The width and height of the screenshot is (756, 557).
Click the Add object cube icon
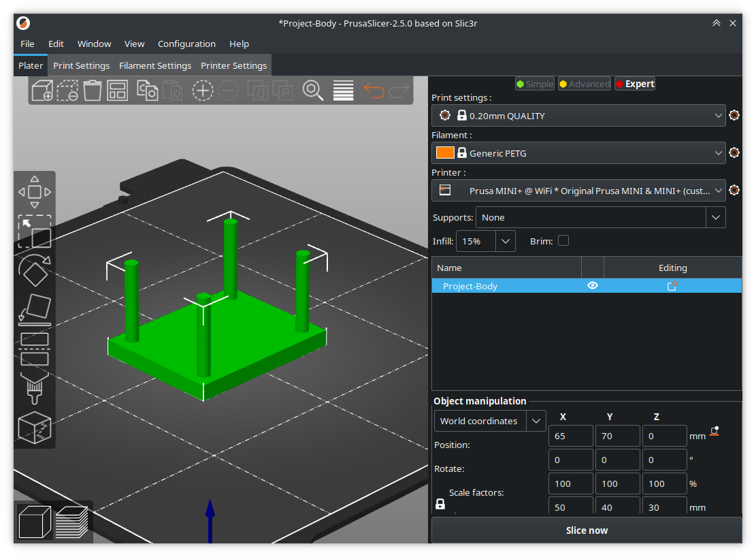click(42, 90)
